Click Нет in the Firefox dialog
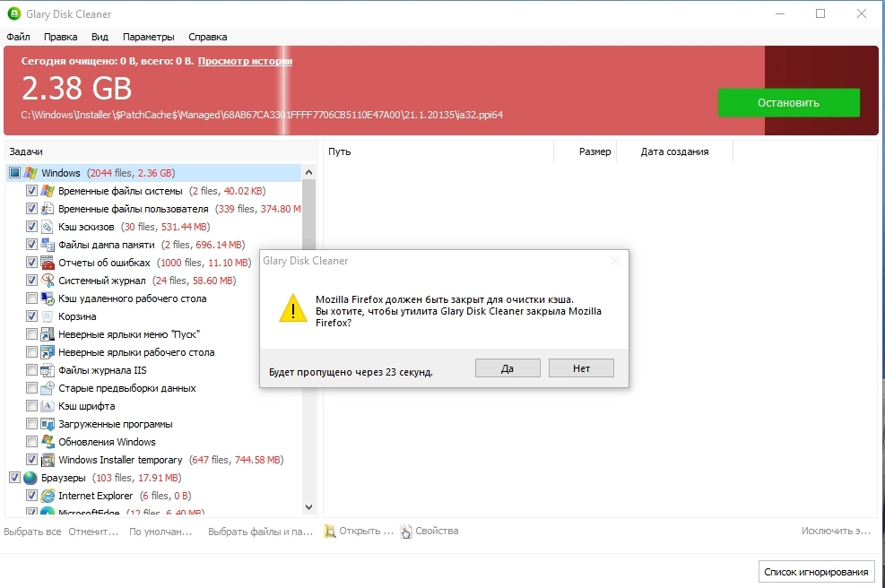 pyautogui.click(x=581, y=368)
